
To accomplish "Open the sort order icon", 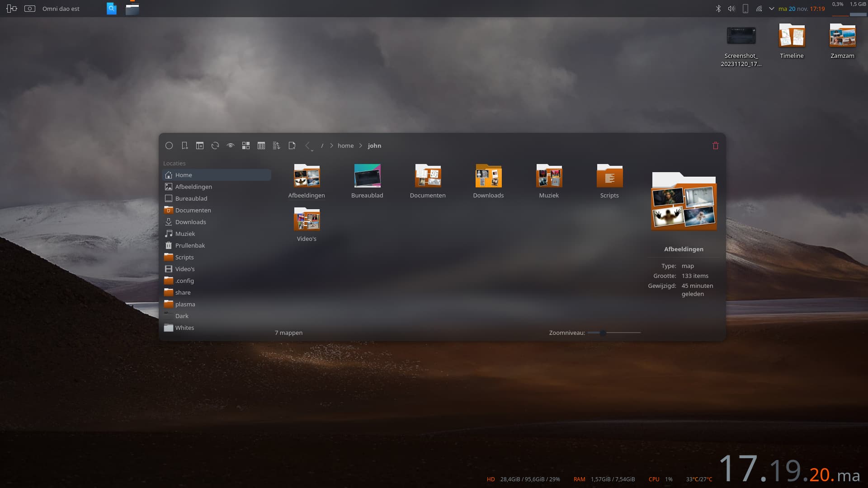I will [x=277, y=145].
